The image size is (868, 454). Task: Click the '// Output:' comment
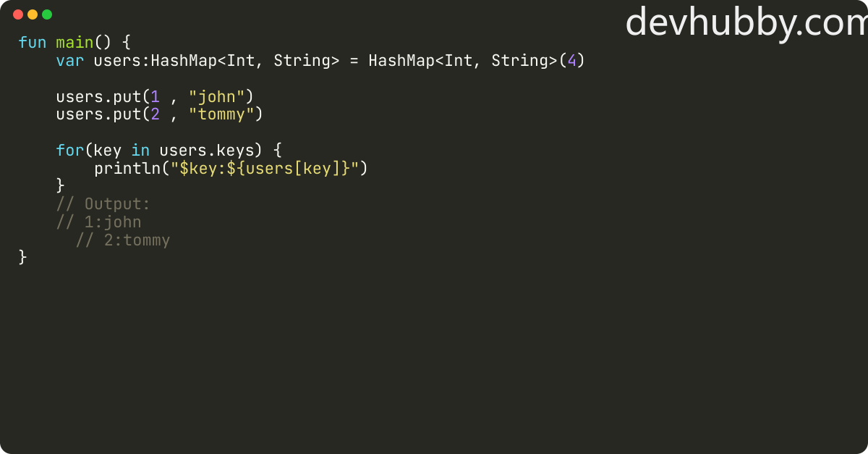point(103,204)
